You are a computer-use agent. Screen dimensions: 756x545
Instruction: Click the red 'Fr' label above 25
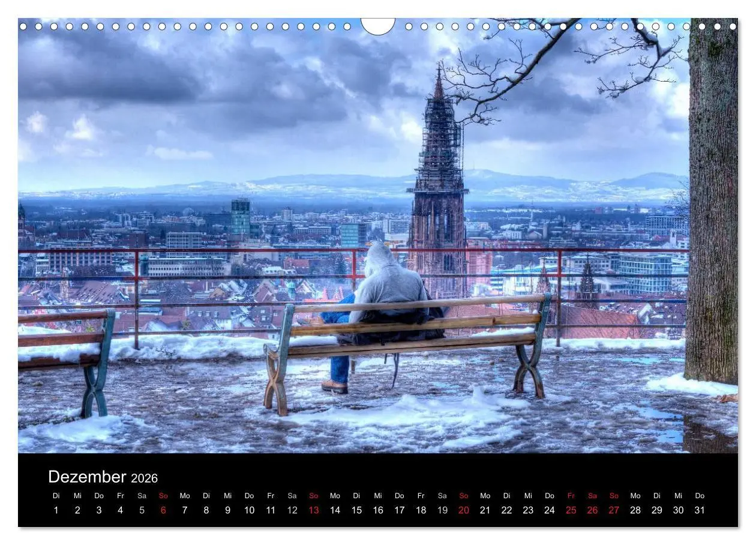(x=571, y=496)
